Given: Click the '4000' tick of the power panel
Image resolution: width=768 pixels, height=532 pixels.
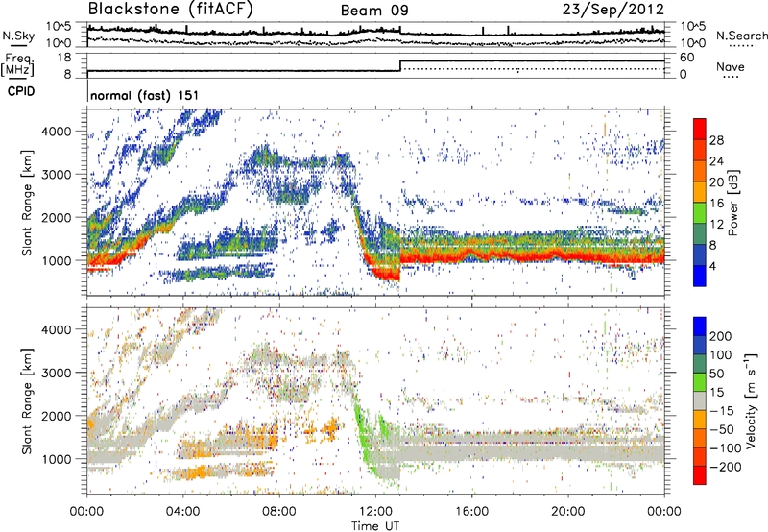Looking at the screenshot, I should 57,132.
